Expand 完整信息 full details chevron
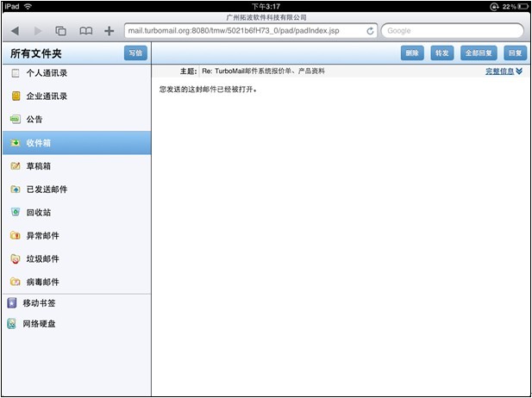Viewport: 532px width, 398px height. [x=519, y=71]
